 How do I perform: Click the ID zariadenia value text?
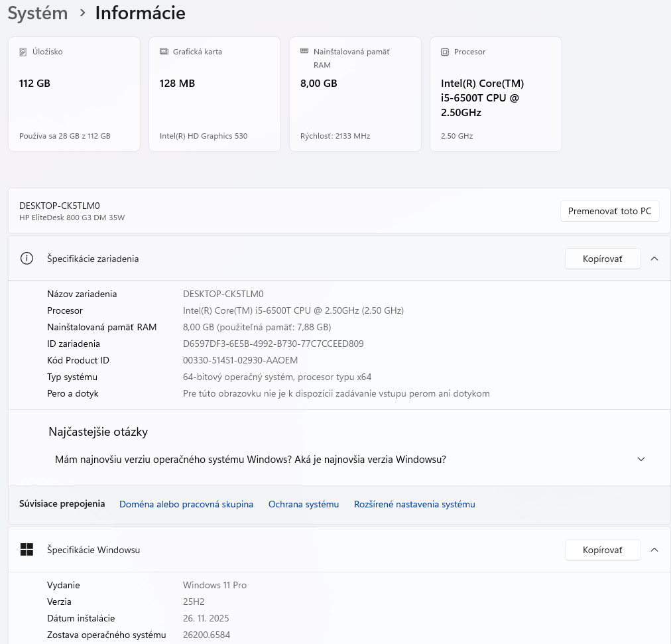coord(273,344)
